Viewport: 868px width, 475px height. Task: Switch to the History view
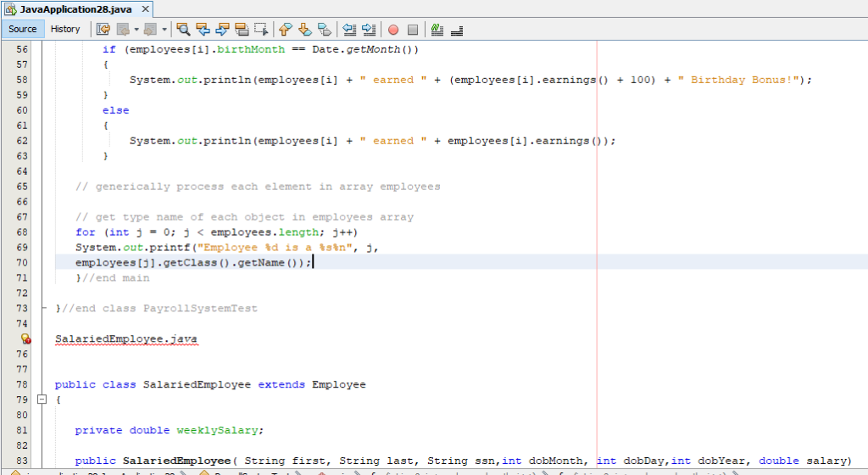(x=65, y=29)
